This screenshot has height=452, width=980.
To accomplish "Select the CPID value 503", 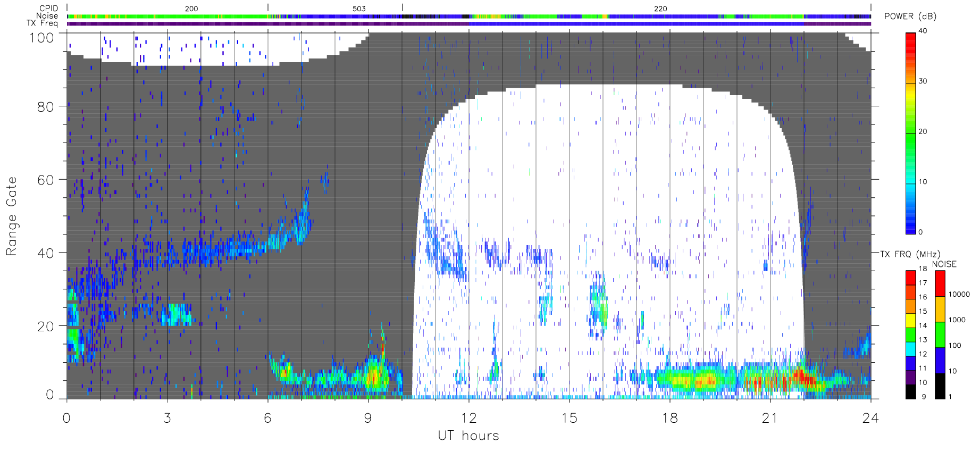I will (x=359, y=9).
